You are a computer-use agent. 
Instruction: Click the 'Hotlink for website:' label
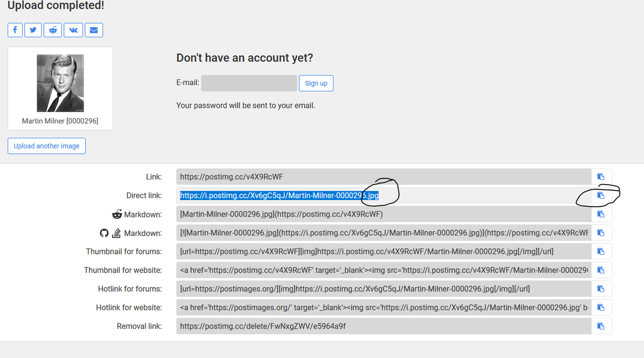coord(129,307)
